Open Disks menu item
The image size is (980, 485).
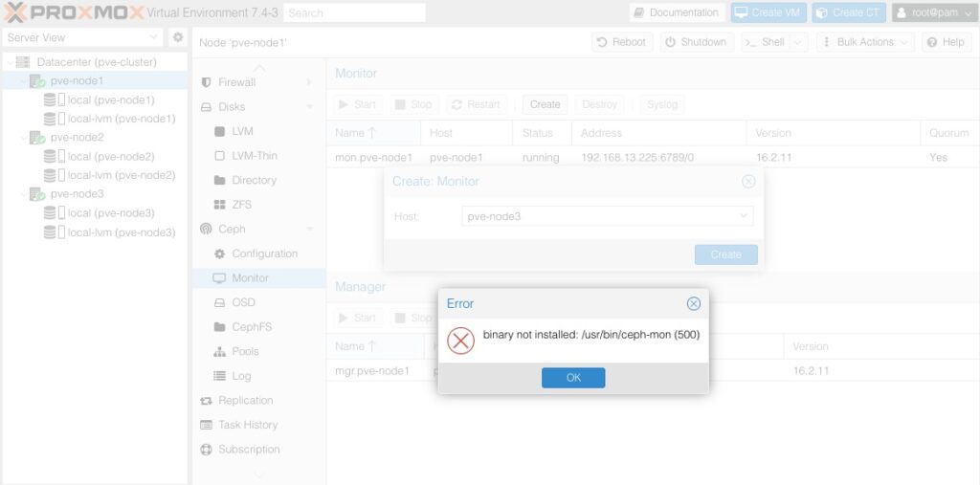[232, 107]
